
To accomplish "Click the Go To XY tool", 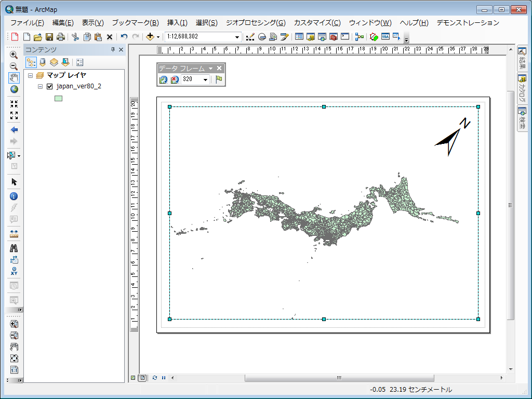I will (14, 271).
